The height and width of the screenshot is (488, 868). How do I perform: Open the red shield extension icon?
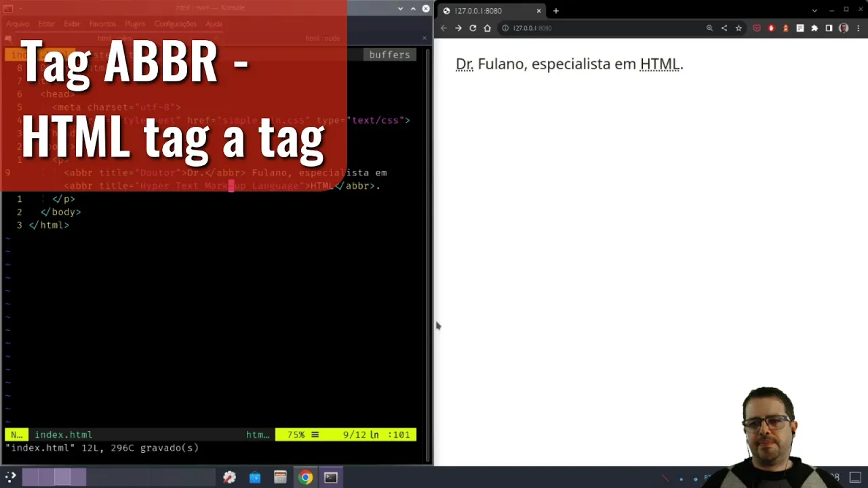click(x=771, y=28)
